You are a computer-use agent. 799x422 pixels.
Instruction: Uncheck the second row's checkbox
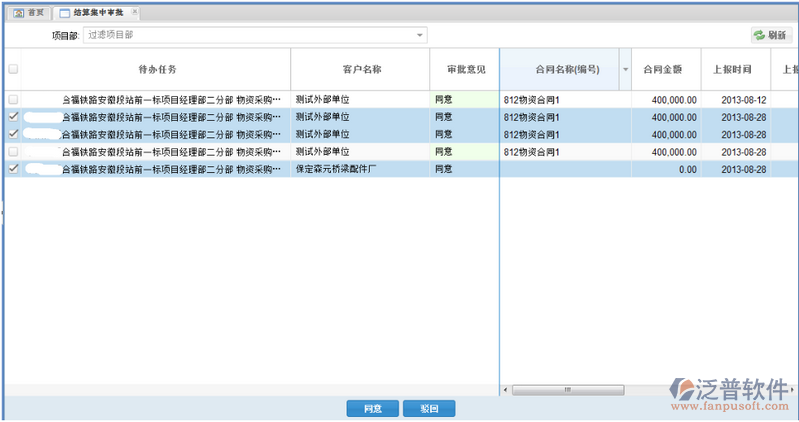click(13, 117)
